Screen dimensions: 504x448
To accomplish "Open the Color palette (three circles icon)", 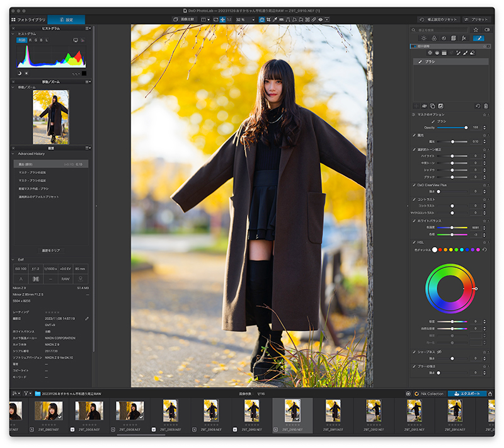I will [434, 38].
